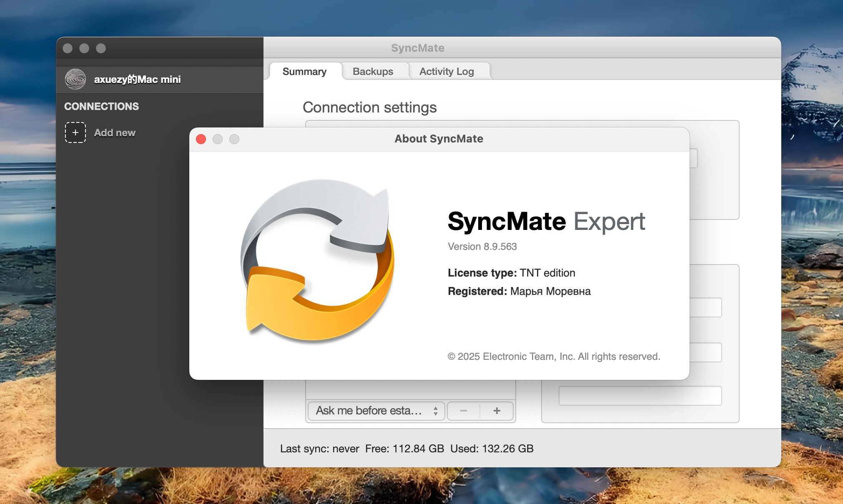Click 'Used: 132.26 GB' status text
The height and width of the screenshot is (504, 843).
[492, 449]
